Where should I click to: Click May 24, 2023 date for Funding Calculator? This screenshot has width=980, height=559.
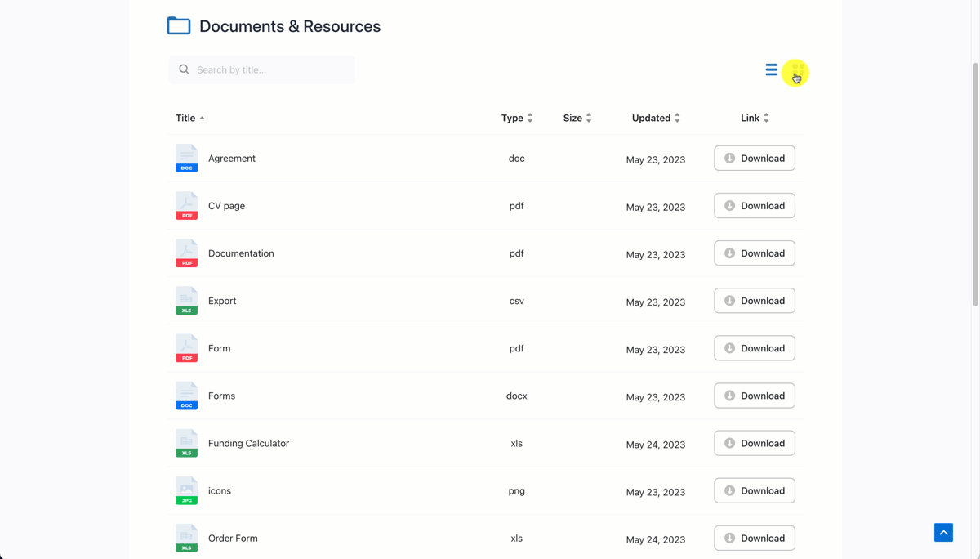click(656, 445)
